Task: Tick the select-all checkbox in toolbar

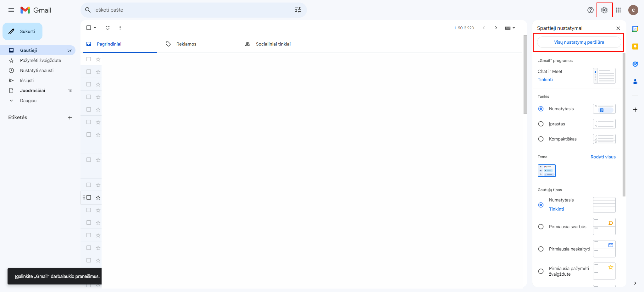Action: 89,28
